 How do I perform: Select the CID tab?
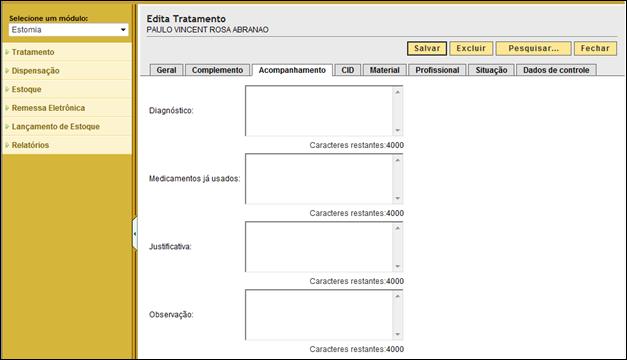click(x=347, y=70)
